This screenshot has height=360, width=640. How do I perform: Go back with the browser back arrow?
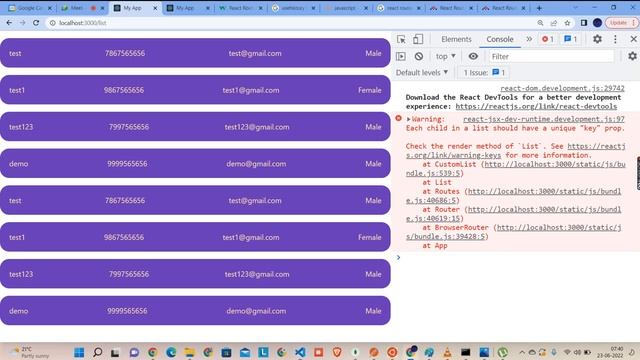coord(9,23)
